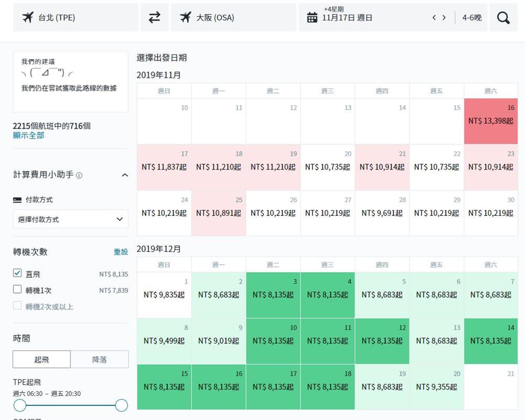The height and width of the screenshot is (420, 525).
Task: Open the 4-6晚 nights selector
Action: point(471,17)
